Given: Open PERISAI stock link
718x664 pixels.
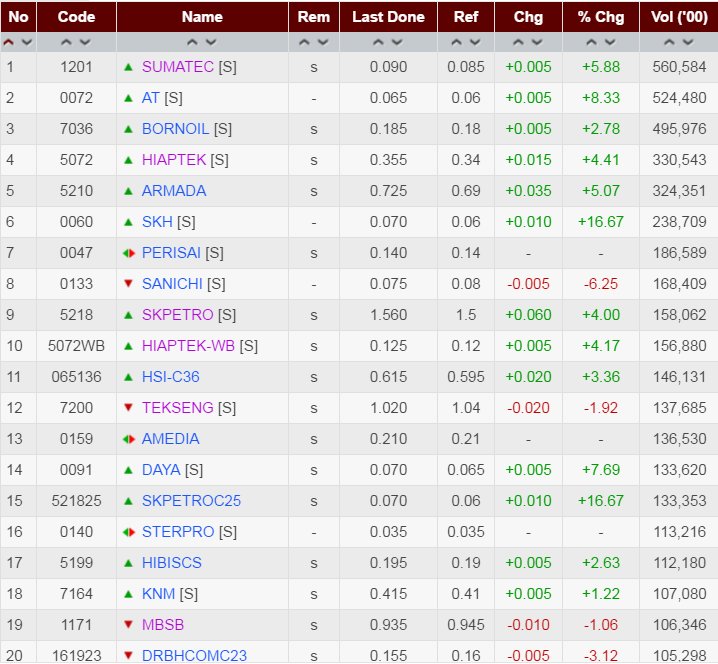Looking at the screenshot, I should pyautogui.click(x=171, y=253).
